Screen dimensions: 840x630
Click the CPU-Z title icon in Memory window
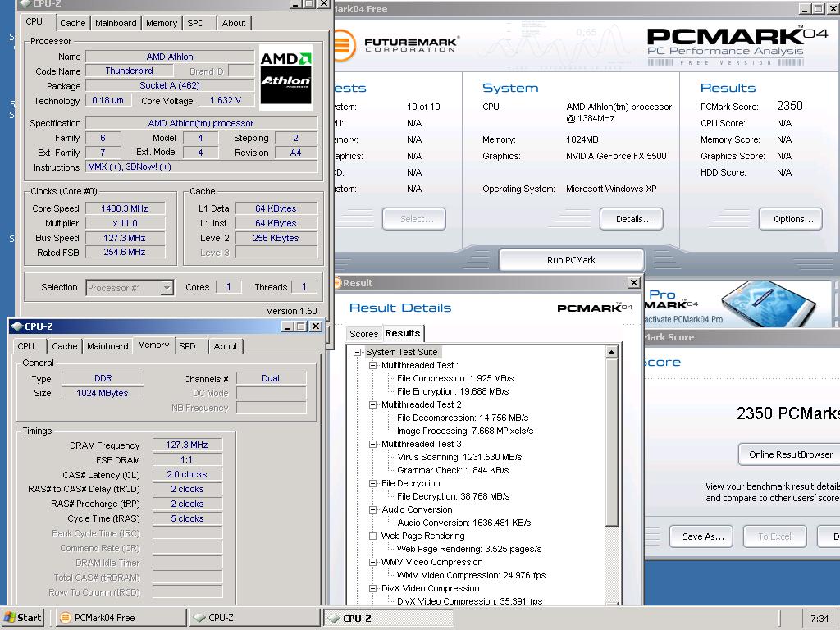point(17,326)
